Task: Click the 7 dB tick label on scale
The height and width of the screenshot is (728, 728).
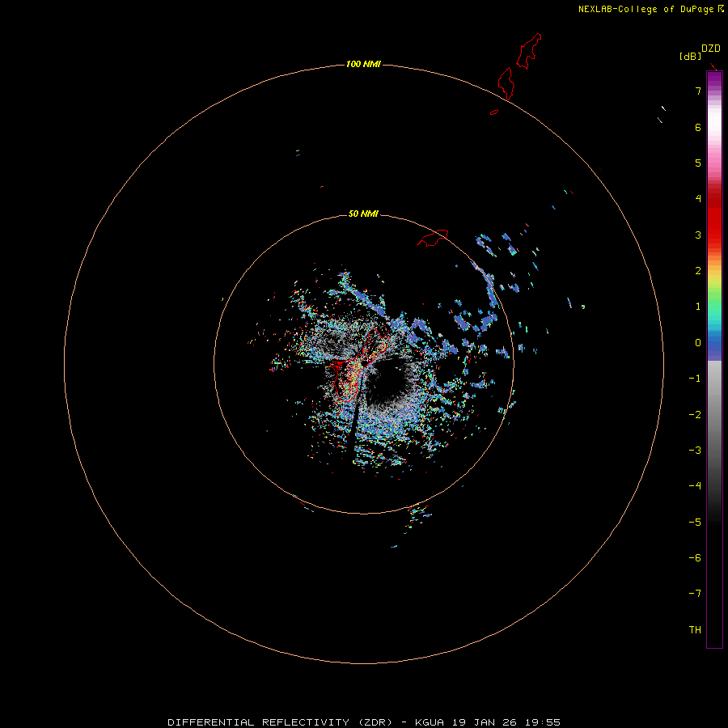Action: point(698,91)
